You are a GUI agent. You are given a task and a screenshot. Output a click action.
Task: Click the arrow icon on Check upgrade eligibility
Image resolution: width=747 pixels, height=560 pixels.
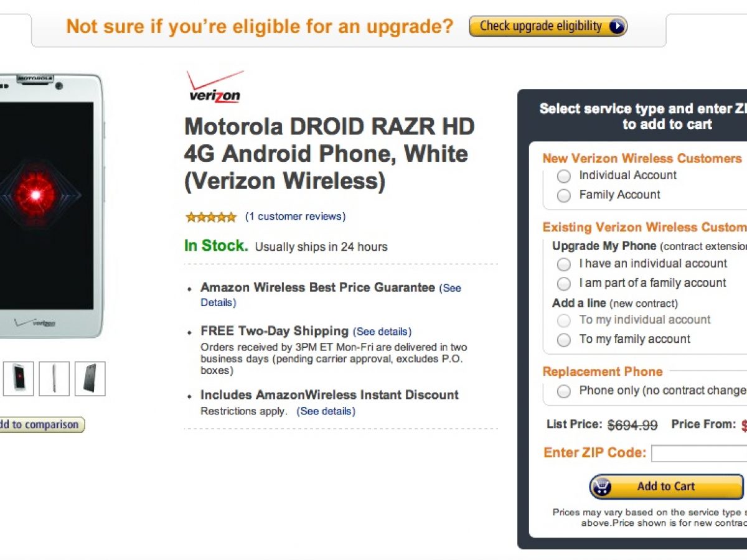pos(617,26)
